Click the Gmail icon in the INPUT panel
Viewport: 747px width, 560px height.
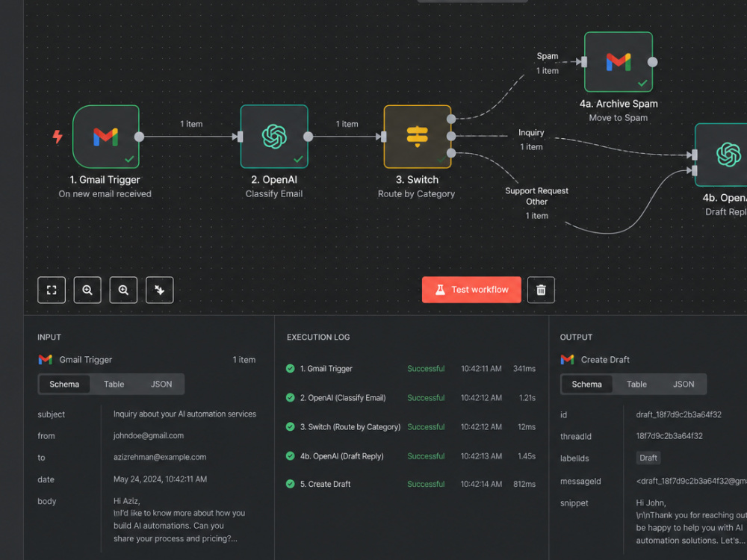coord(46,360)
